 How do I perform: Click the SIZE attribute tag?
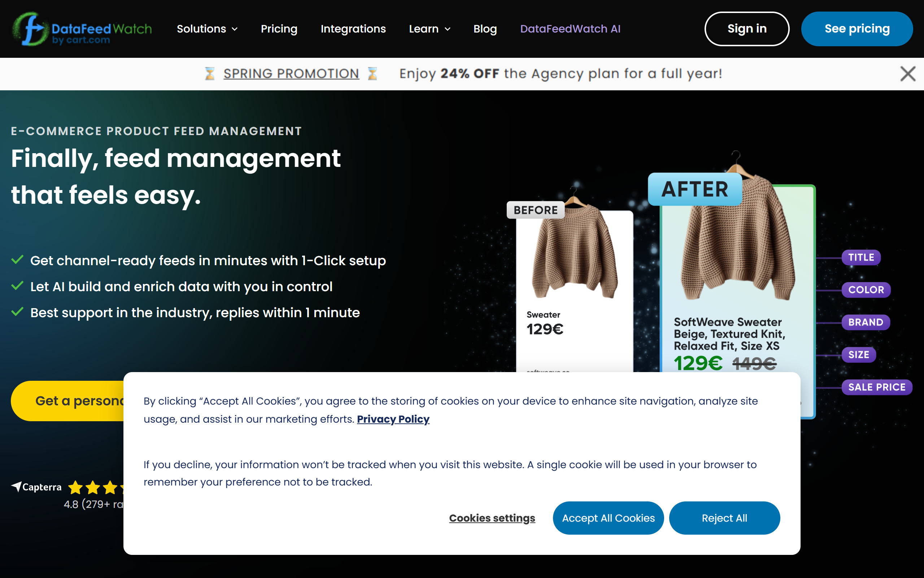(x=859, y=355)
